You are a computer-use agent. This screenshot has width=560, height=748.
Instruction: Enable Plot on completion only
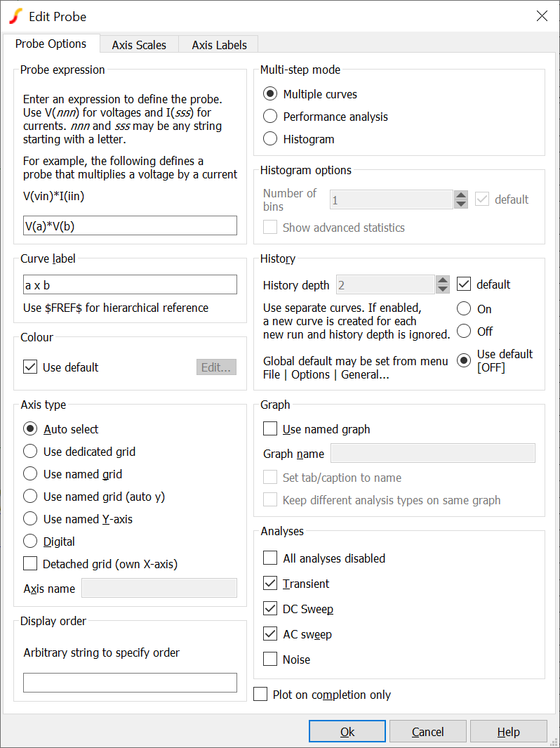point(261,695)
